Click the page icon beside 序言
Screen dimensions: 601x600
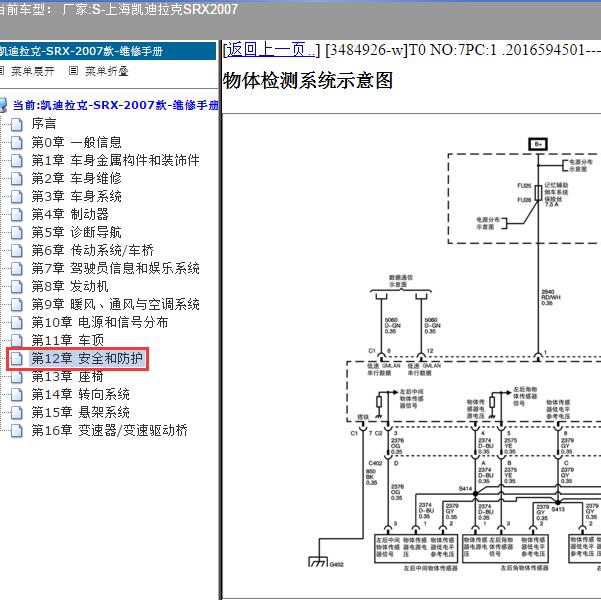[16, 124]
